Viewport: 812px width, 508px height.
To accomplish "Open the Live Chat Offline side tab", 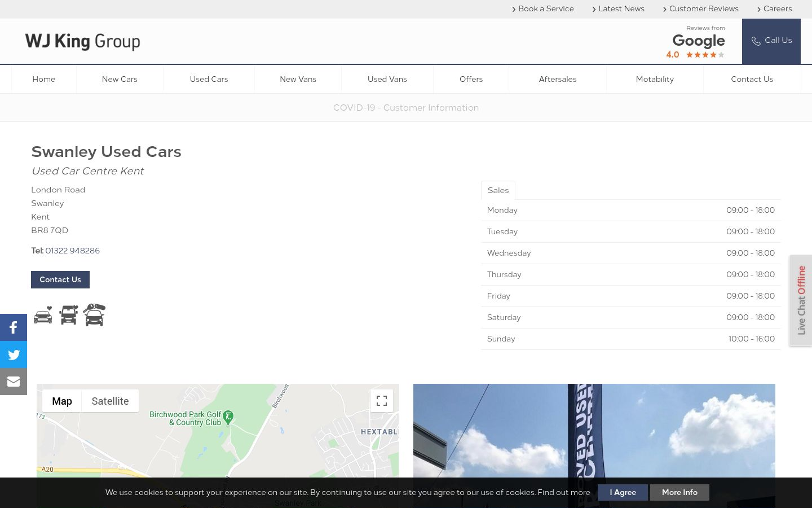I will pyautogui.click(x=801, y=300).
